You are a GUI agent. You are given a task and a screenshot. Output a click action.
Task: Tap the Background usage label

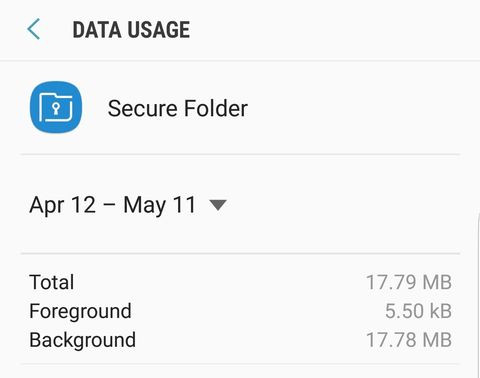coord(83,340)
